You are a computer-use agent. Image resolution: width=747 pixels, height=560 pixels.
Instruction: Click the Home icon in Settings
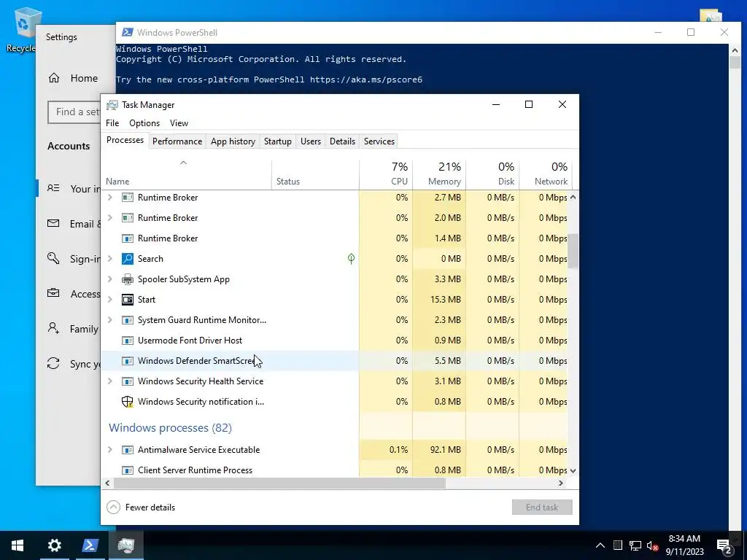pyautogui.click(x=54, y=77)
